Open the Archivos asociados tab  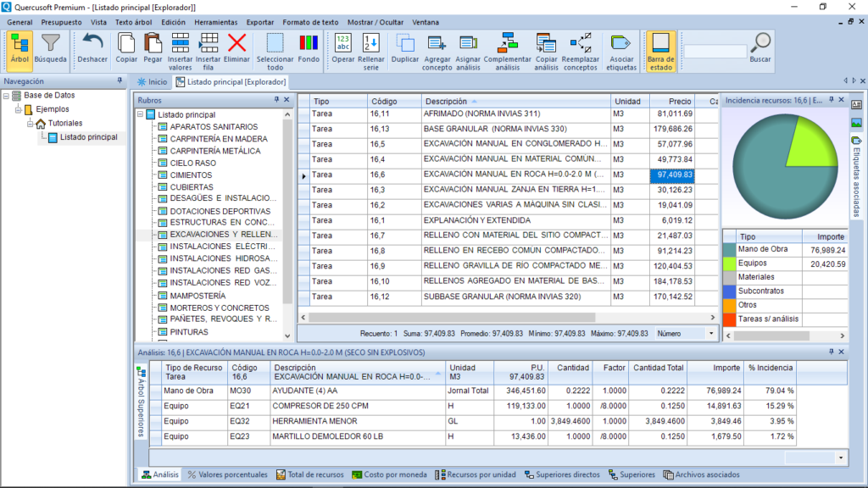[701, 474]
